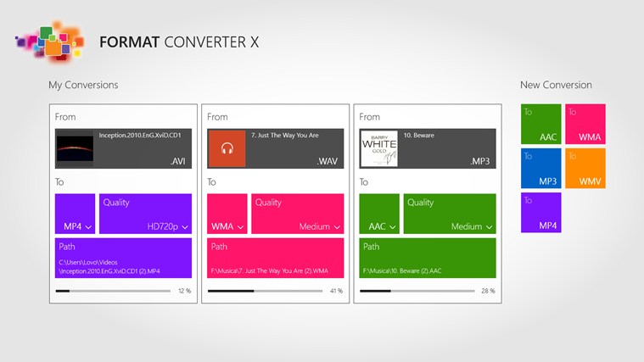This screenshot has width=644, height=362.
Task: Click the 12 % conversion progress bar
Action: [x=113, y=291]
